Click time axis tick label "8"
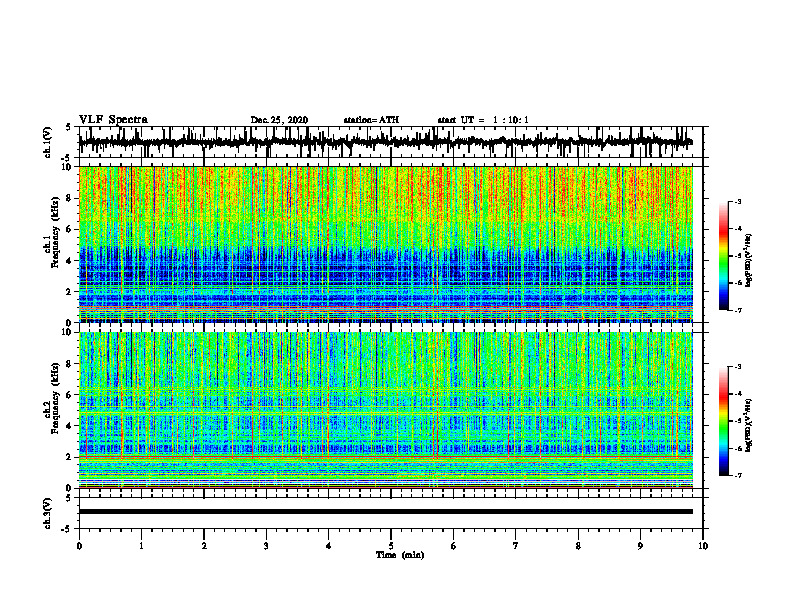The width and height of the screenshot is (792, 612). click(578, 546)
